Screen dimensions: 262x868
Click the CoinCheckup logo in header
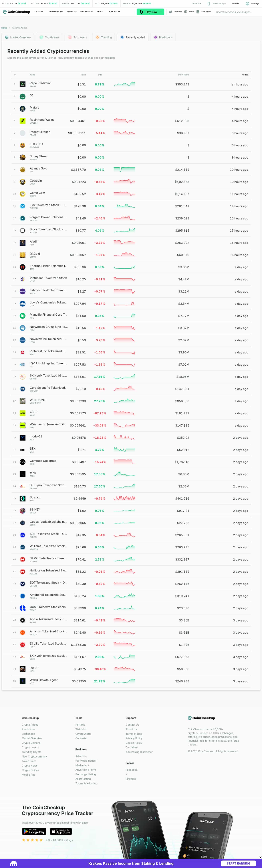tap(17, 12)
